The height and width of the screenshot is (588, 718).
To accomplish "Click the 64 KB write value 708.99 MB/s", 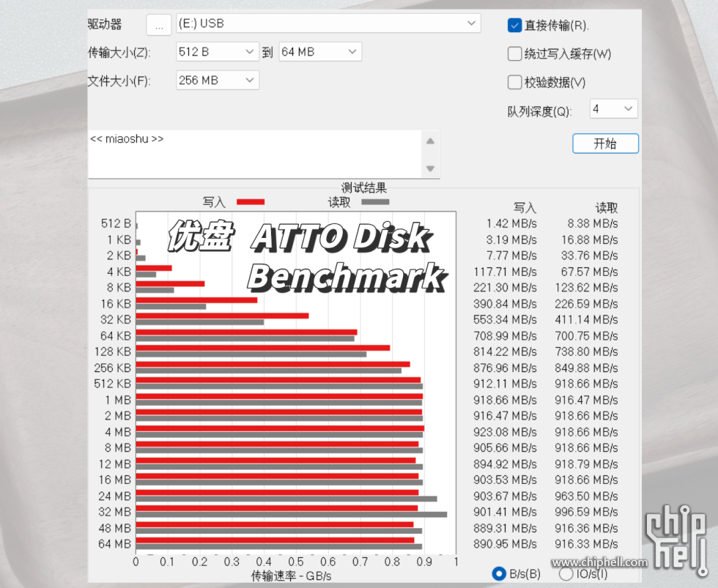I will click(x=505, y=336).
